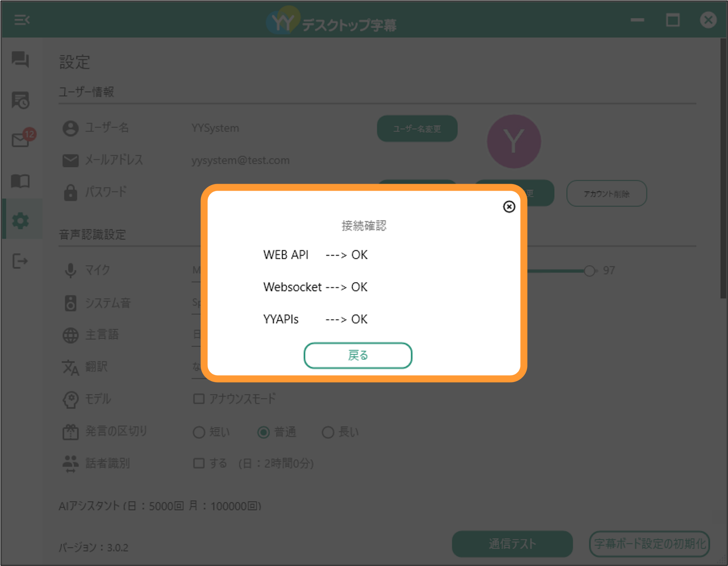Enable the アナウンスモード checkbox
The image size is (728, 566).
click(199, 399)
